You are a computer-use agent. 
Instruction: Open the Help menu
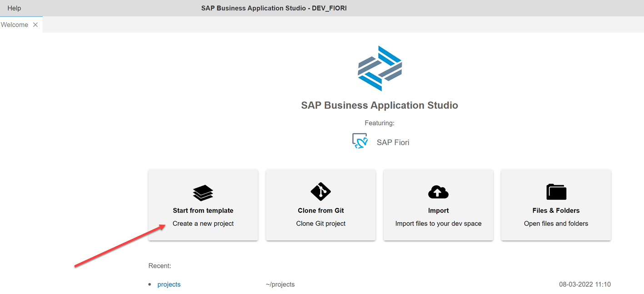14,8
